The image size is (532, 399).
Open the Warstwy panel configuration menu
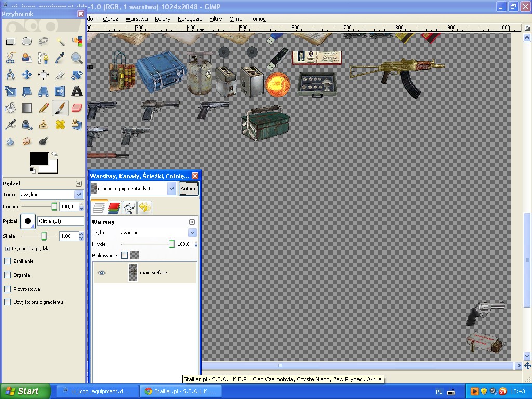pyautogui.click(x=192, y=222)
